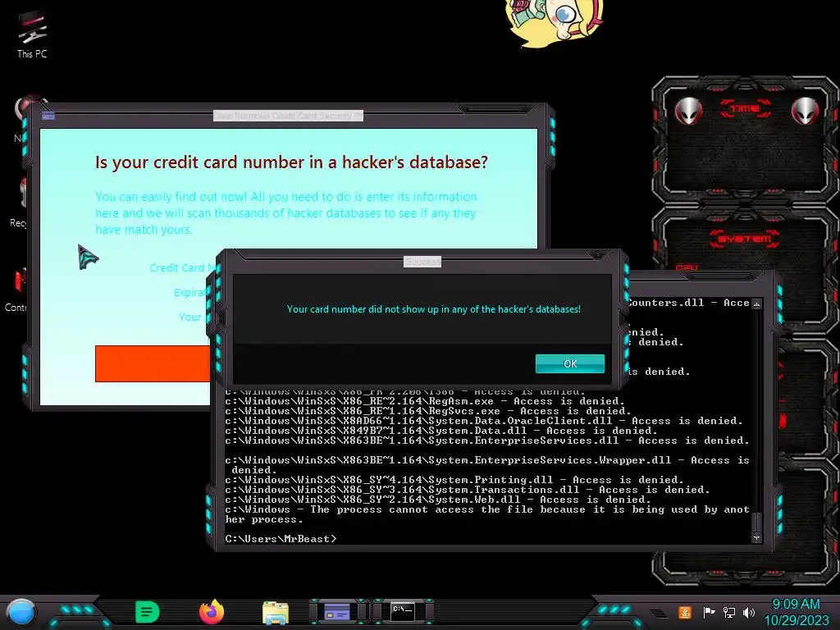840x630 pixels.
Task: Open File Explorer from the taskbar
Action: pyautogui.click(x=276, y=613)
